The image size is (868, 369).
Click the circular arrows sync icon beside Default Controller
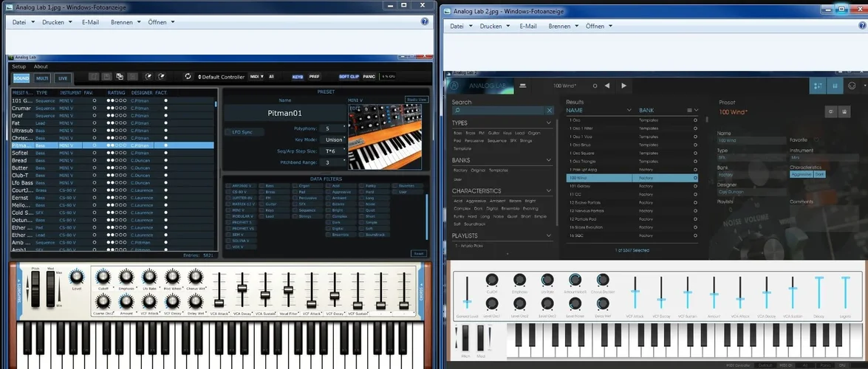[188, 76]
